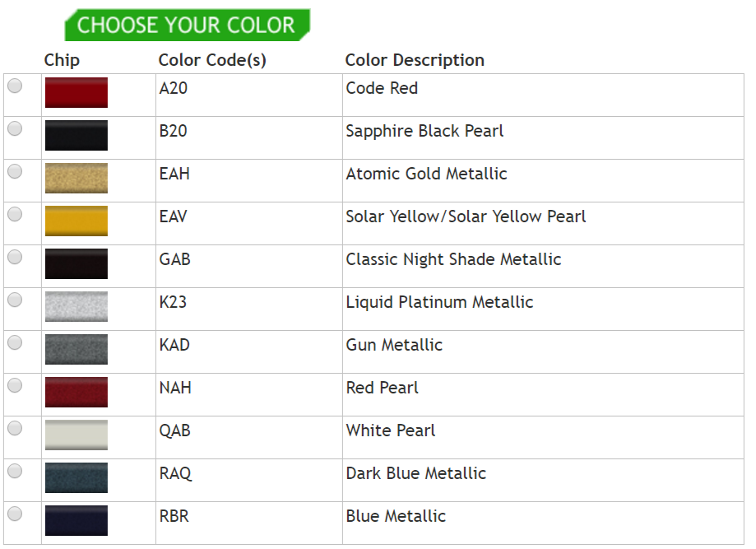Click the Atomic Gold Metallic color chip
This screenshot has width=756, height=549.
point(77,178)
